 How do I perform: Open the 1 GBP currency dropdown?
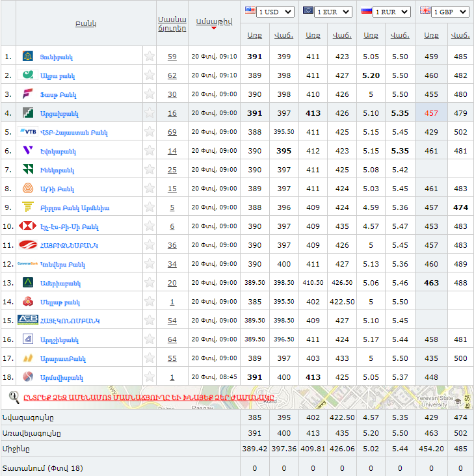(450, 12)
